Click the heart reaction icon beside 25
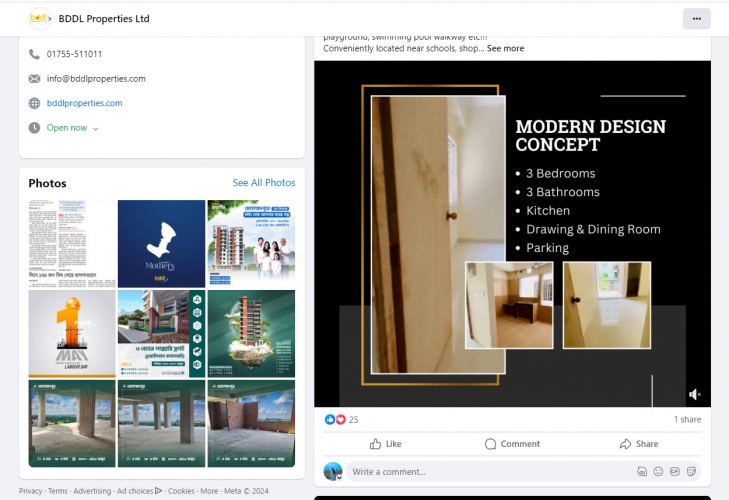 tap(341, 420)
